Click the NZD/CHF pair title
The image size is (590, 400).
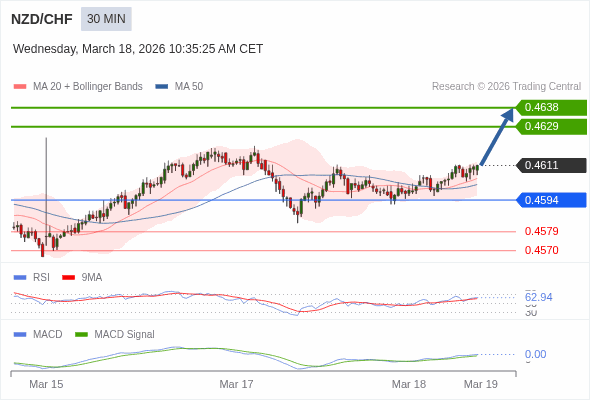pyautogui.click(x=42, y=19)
